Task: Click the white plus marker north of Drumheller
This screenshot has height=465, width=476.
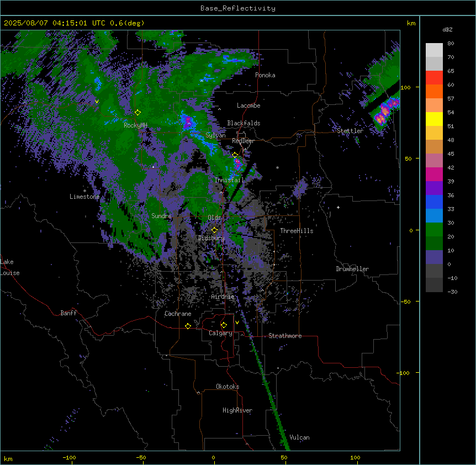Action: (x=338, y=207)
